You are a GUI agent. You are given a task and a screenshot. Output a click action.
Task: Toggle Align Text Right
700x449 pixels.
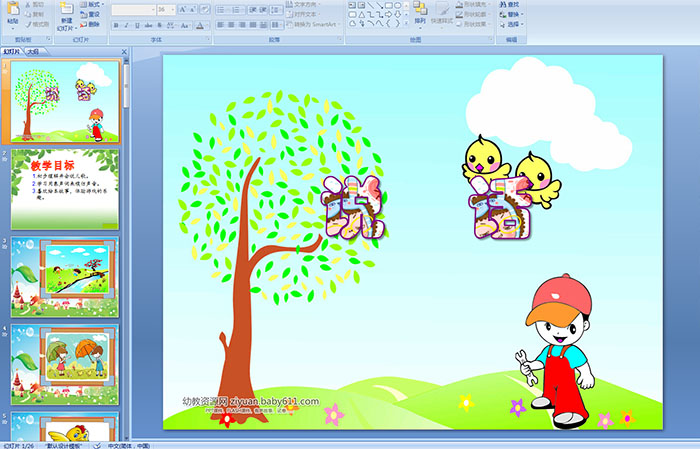pos(242,25)
